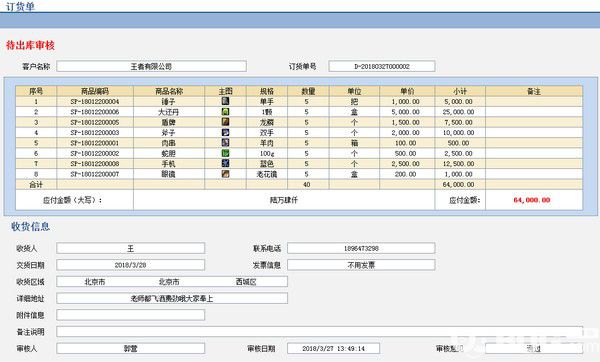Click the 合计 row label
The height and width of the screenshot is (362, 600).
(x=36, y=184)
